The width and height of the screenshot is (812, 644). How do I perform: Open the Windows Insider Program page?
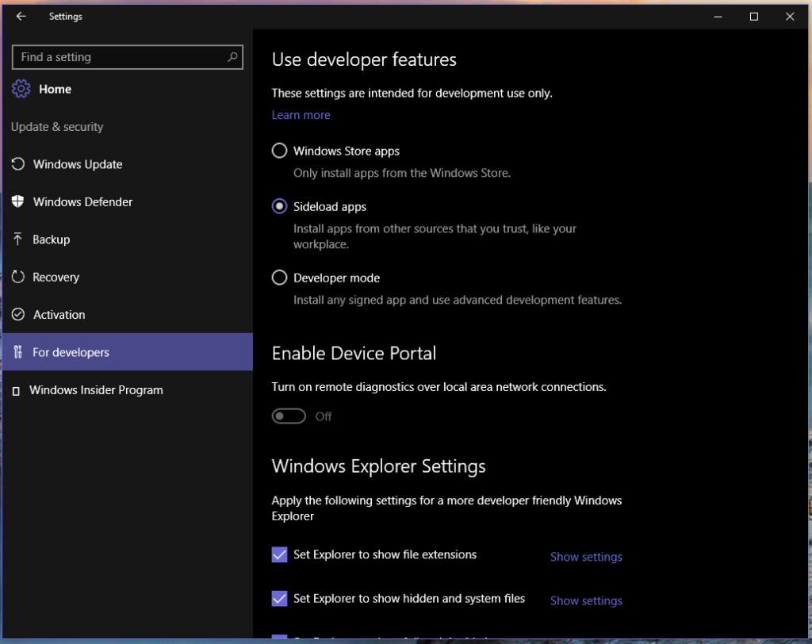coord(97,390)
